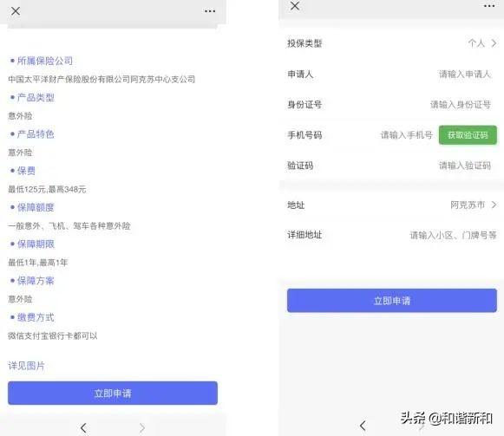Click 立即申请 button on the application form
This screenshot has height=436, width=504.
click(392, 301)
